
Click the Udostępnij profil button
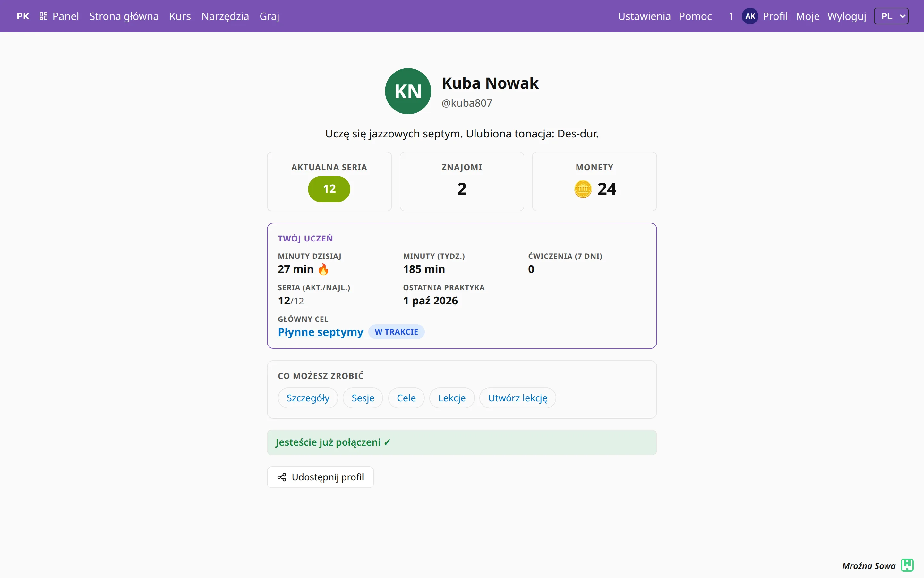[x=320, y=477]
